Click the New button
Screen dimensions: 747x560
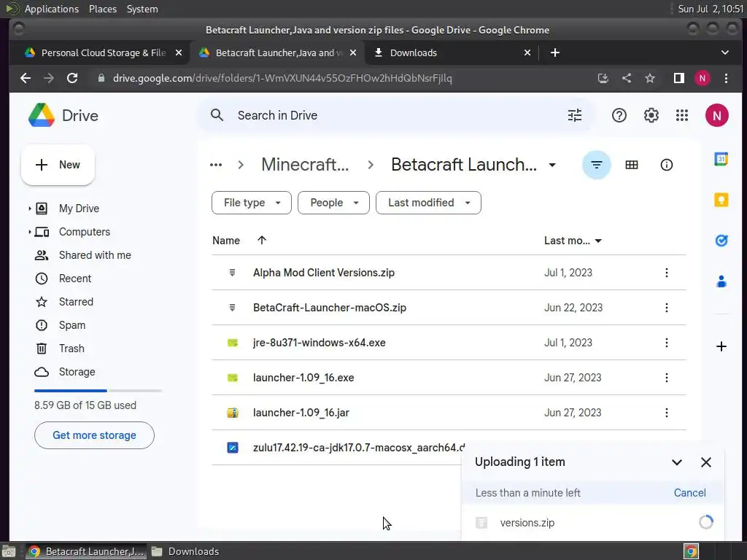(58, 165)
